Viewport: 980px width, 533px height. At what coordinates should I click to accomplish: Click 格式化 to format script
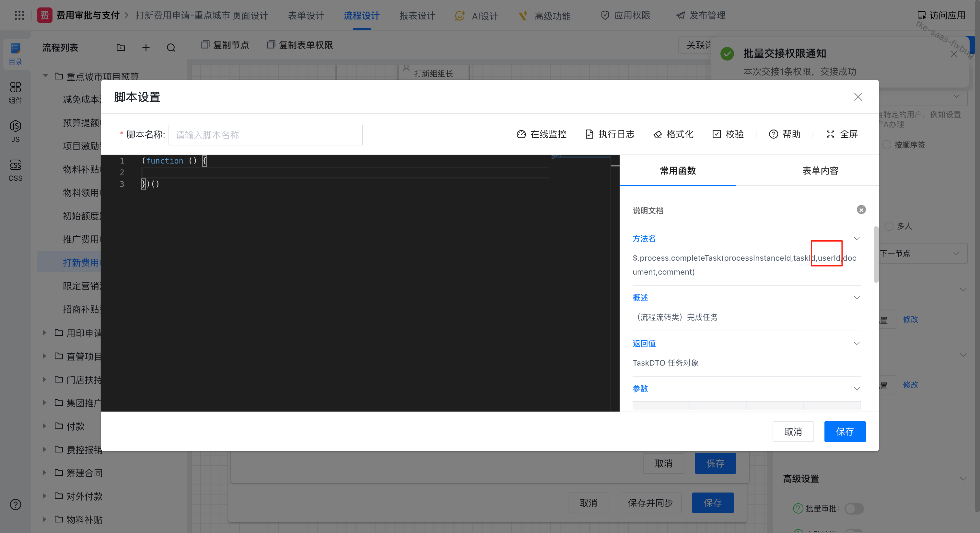(673, 134)
